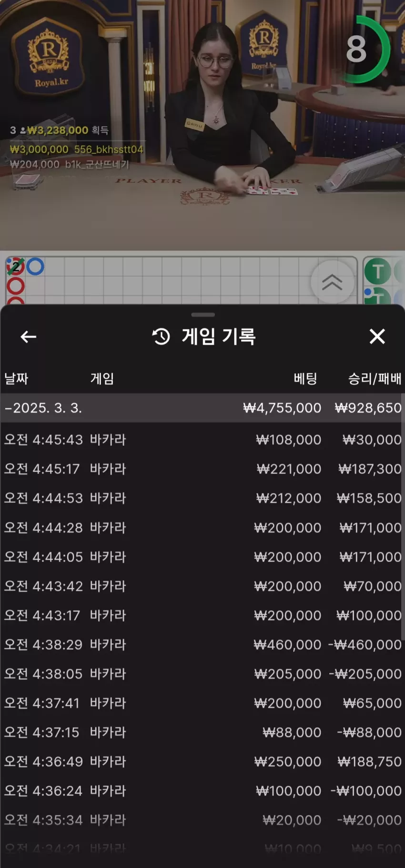The width and height of the screenshot is (405, 868).
Task: Select the ₩250,000 bet amount
Action: pyautogui.click(x=287, y=762)
